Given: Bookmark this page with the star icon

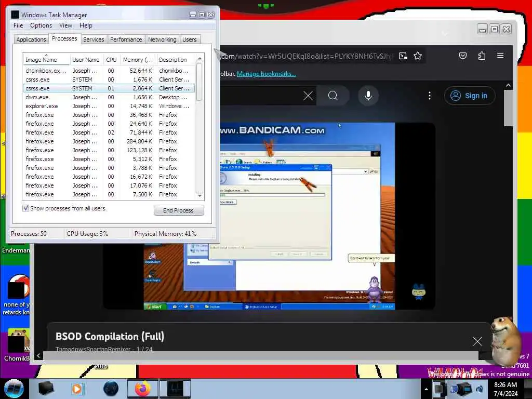Looking at the screenshot, I should [418, 56].
